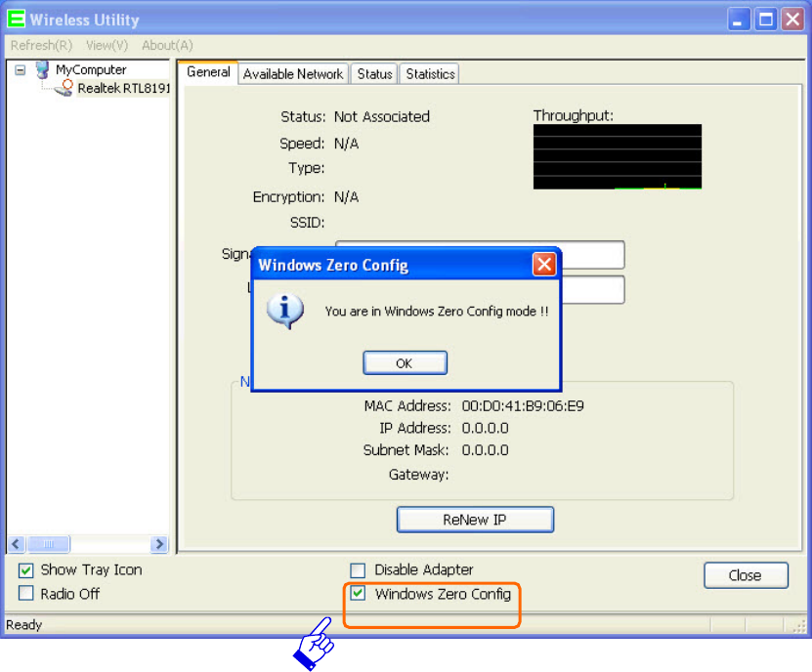Click the Ready status bar text

click(23, 625)
